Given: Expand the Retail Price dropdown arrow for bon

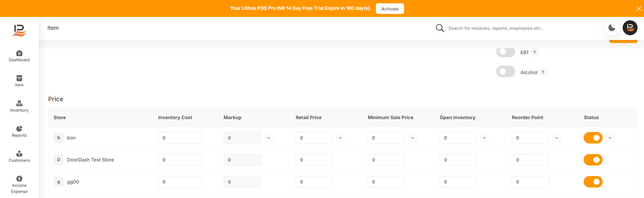Looking at the screenshot, I should pyautogui.click(x=340, y=138).
